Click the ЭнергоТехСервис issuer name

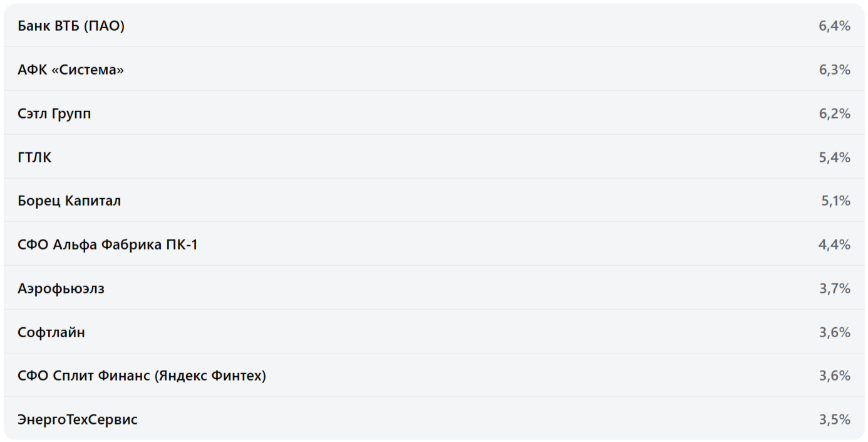[78, 419]
